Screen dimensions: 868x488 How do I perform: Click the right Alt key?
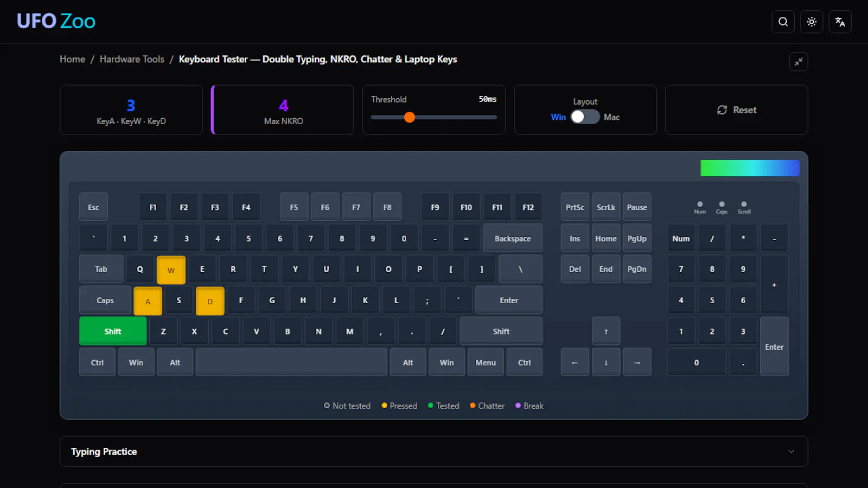(x=408, y=362)
